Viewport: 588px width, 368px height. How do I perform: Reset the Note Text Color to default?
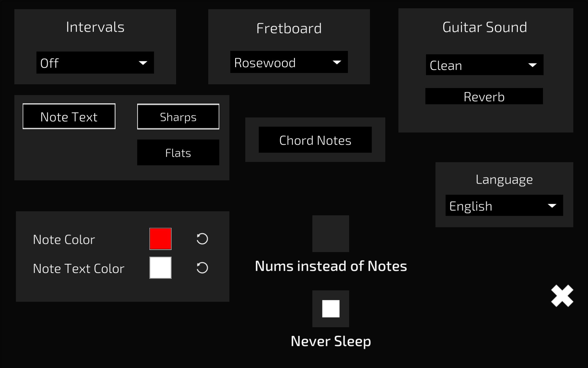[202, 268]
